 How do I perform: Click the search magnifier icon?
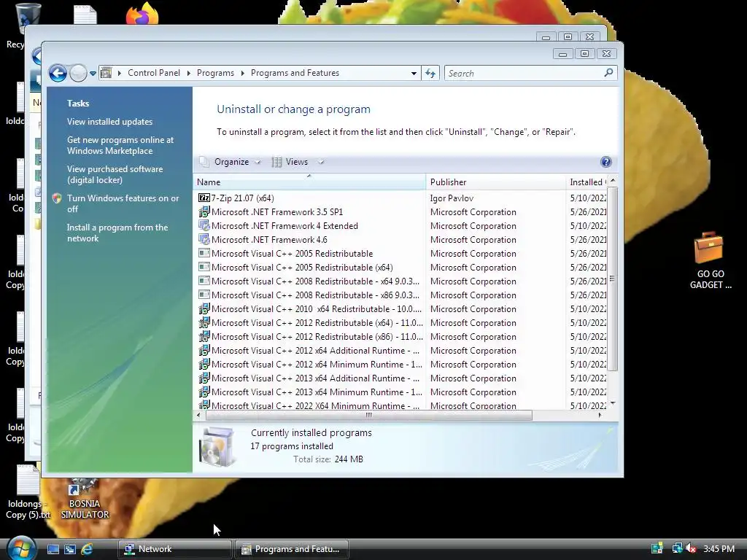pos(608,73)
